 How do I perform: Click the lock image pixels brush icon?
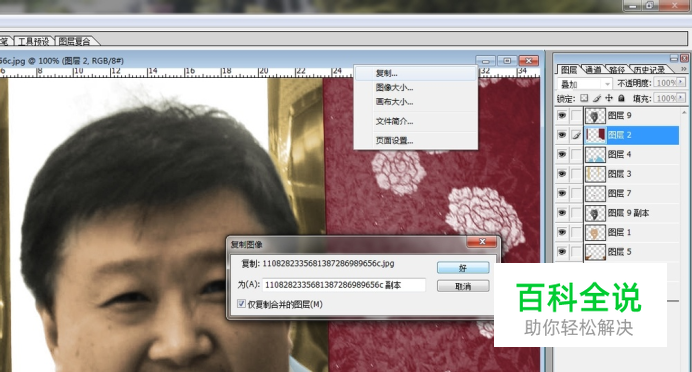[597, 98]
